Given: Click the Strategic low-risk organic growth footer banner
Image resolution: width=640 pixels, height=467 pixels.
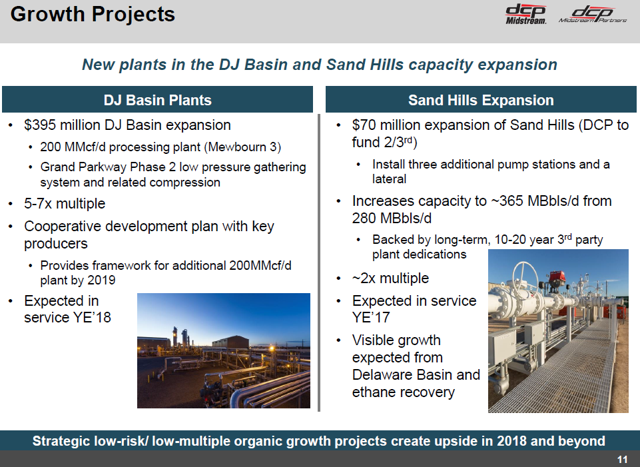Looking at the screenshot, I should (x=319, y=441).
